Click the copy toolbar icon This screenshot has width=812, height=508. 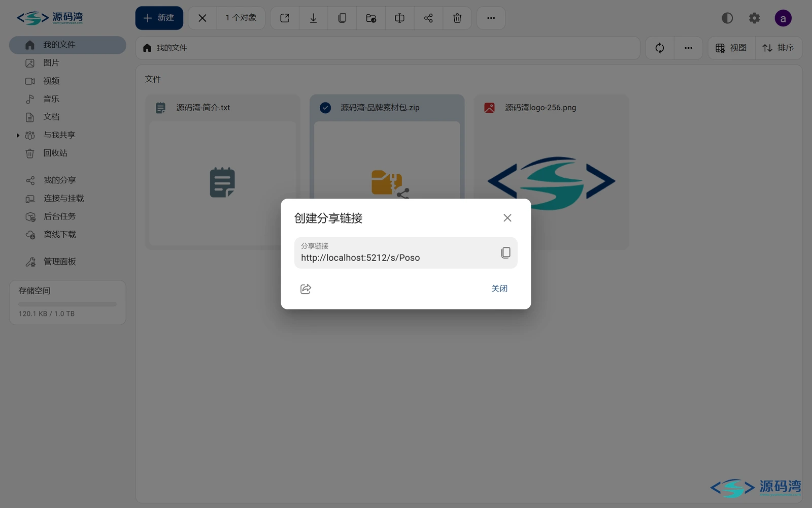342,18
